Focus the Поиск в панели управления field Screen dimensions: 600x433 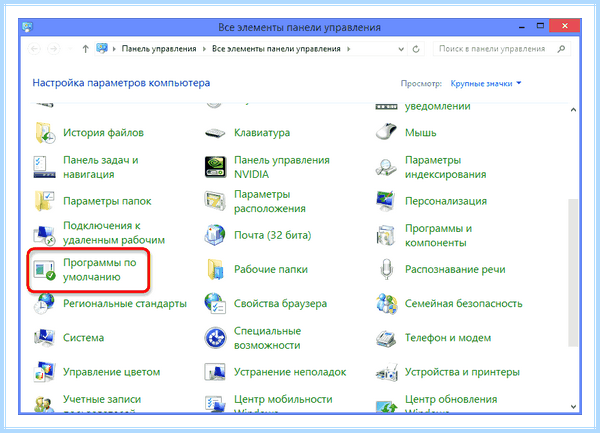click(502, 49)
